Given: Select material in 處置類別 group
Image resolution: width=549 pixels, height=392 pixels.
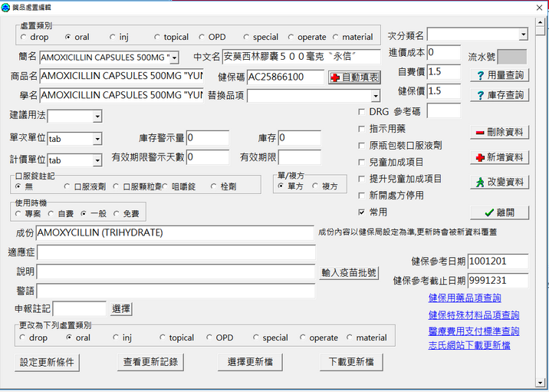Looking at the screenshot, I should click(335, 37).
